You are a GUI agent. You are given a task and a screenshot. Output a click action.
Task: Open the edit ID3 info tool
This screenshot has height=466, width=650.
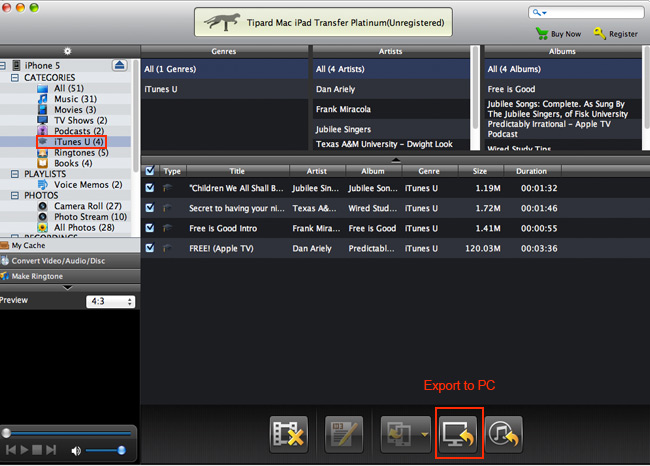click(x=344, y=434)
